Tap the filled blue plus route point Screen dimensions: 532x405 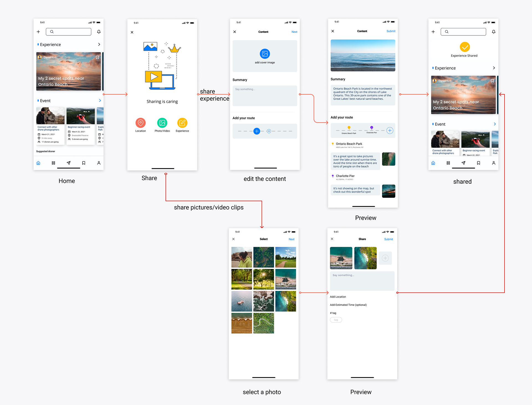(257, 131)
